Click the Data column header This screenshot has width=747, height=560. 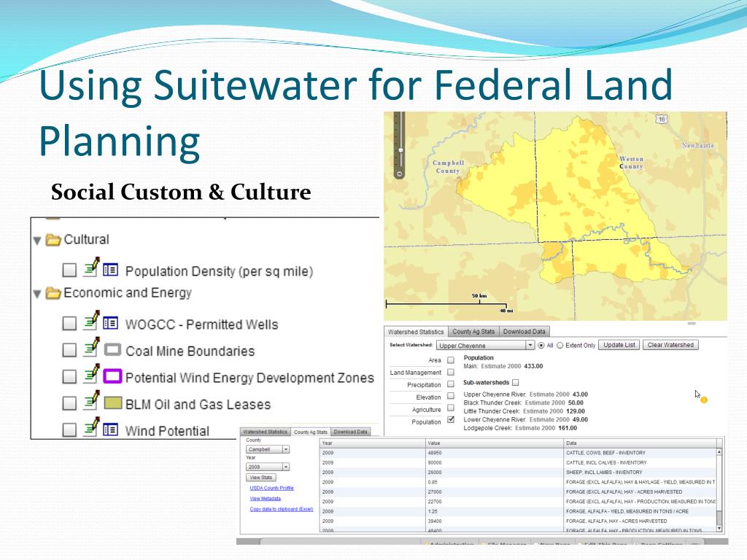(x=640, y=443)
